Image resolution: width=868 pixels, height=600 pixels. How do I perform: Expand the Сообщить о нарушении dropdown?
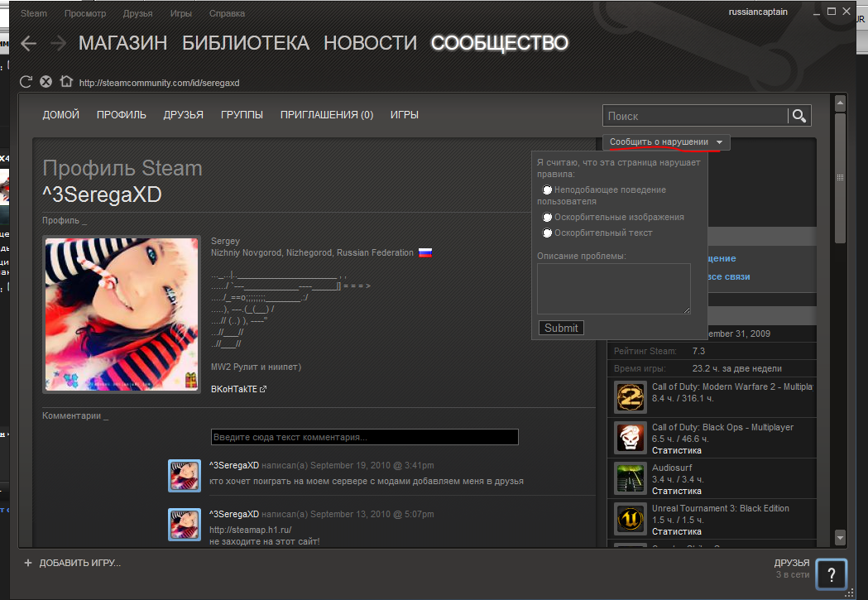(666, 142)
